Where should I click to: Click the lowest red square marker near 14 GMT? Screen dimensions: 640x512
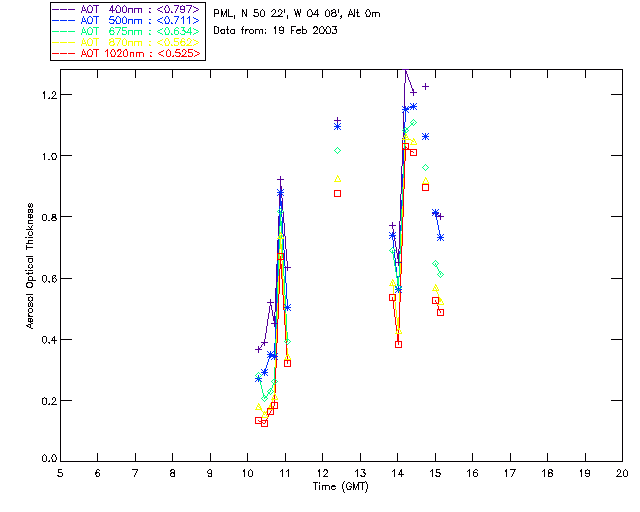pyautogui.click(x=398, y=345)
